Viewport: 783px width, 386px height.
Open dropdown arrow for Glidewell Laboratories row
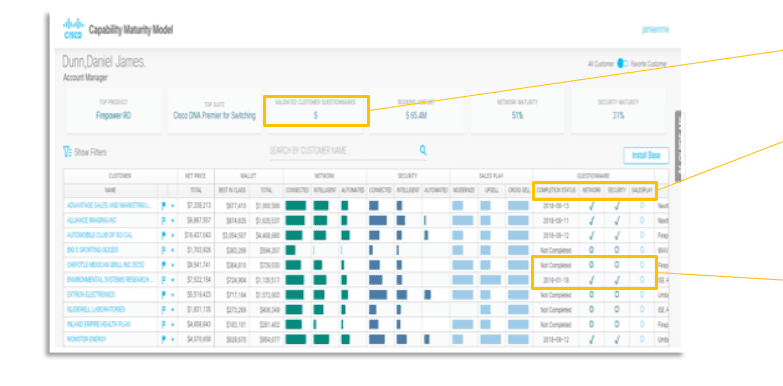tap(173, 311)
